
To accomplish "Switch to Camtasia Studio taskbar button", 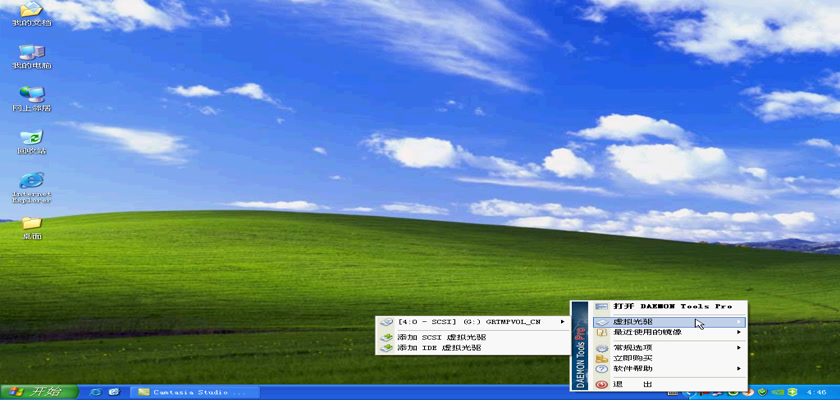I will pos(190,391).
